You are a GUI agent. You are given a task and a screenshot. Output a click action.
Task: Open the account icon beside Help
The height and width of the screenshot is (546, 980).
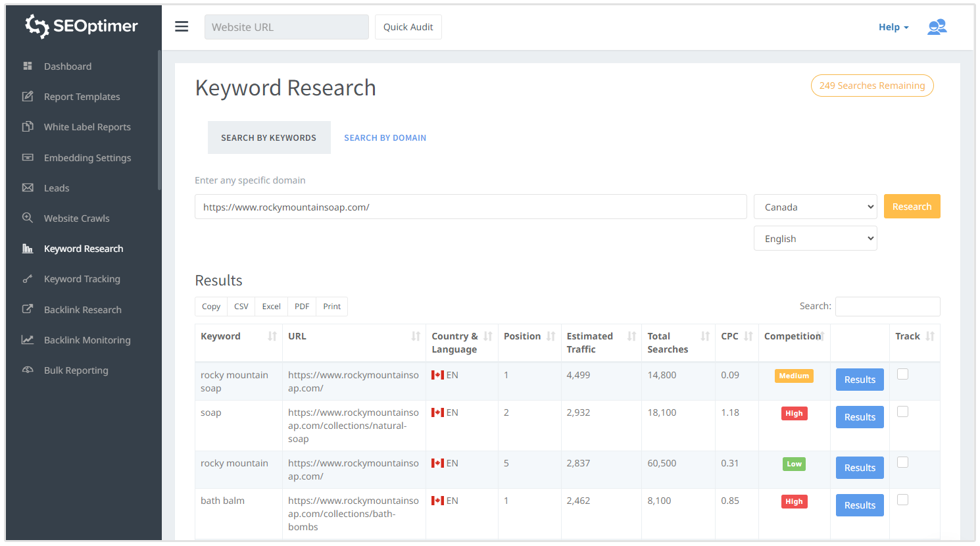point(937,26)
